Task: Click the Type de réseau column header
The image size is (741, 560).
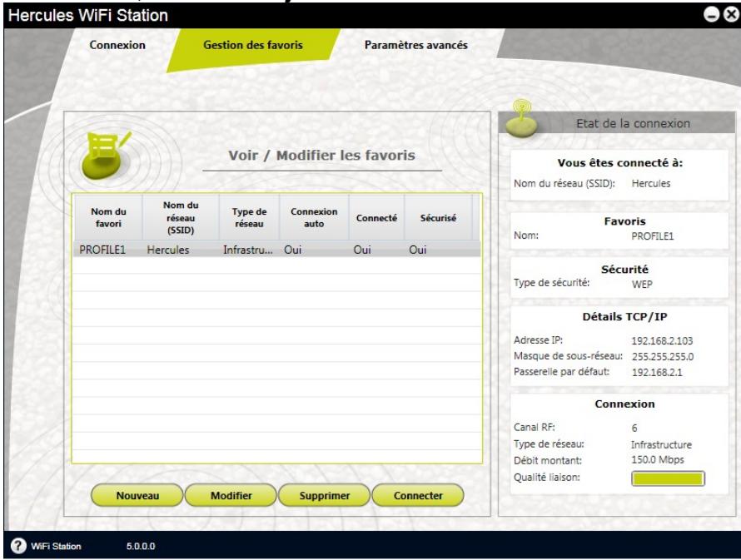Action: [249, 218]
